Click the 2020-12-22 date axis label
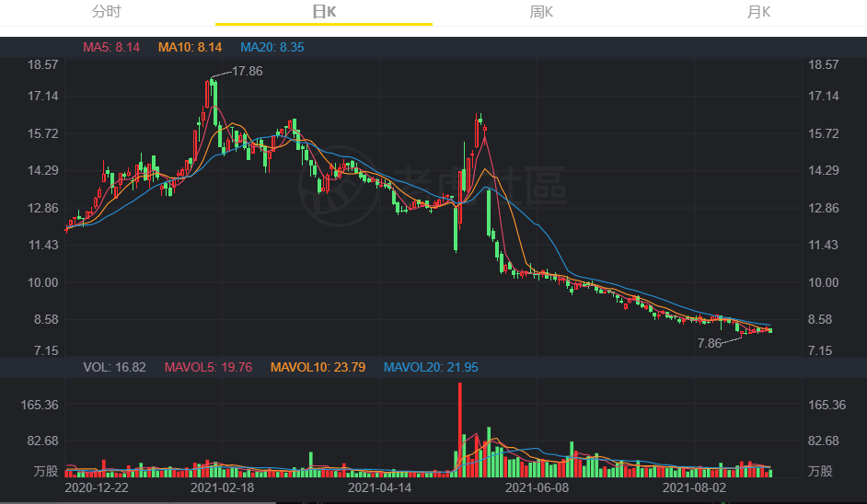The width and height of the screenshot is (867, 504). [x=97, y=488]
